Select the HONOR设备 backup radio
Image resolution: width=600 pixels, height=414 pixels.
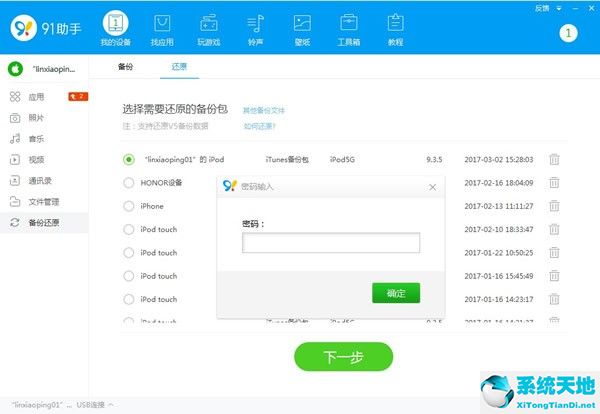click(129, 183)
